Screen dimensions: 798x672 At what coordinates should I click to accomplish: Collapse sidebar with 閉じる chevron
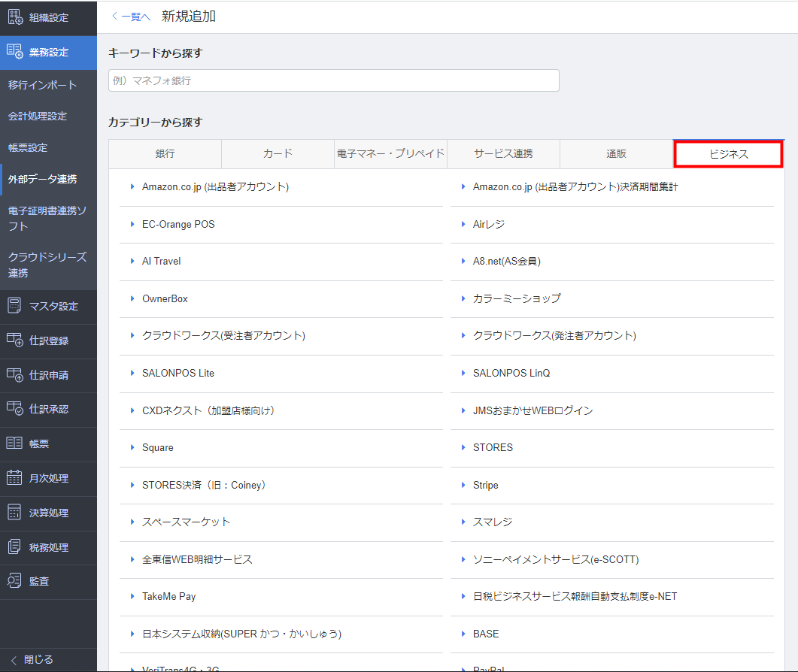click(x=14, y=660)
